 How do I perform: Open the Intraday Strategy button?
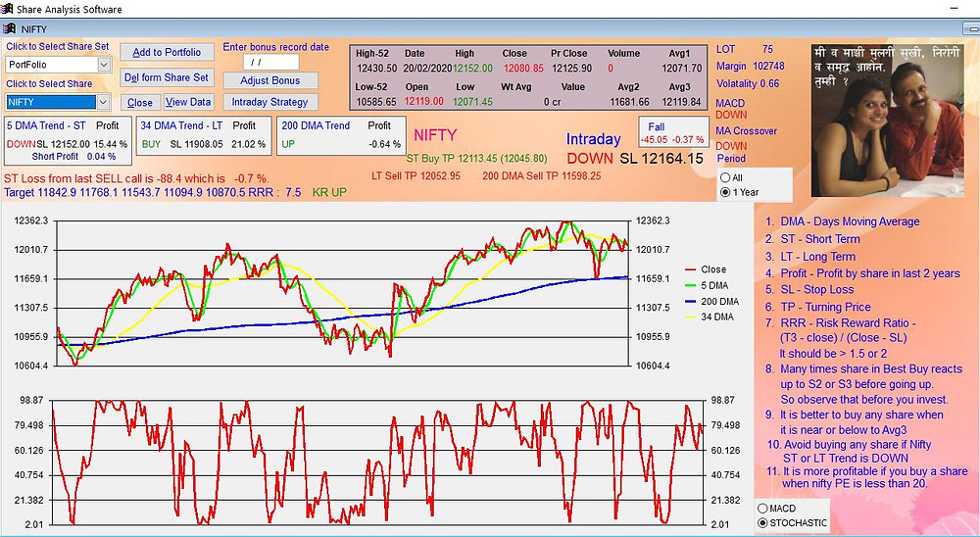(x=270, y=102)
